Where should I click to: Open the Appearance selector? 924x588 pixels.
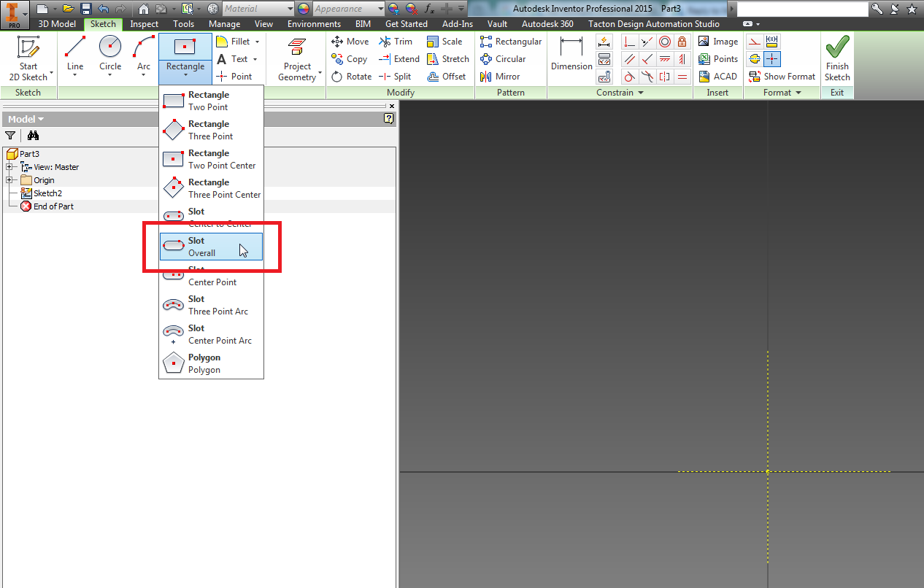(x=348, y=8)
